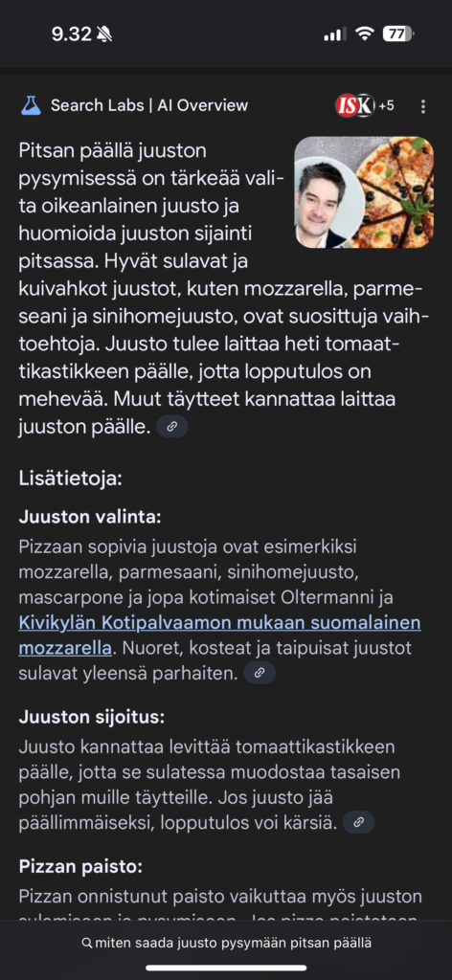Show the +5 additional sources
This screenshot has height=980, width=452.
click(x=386, y=106)
